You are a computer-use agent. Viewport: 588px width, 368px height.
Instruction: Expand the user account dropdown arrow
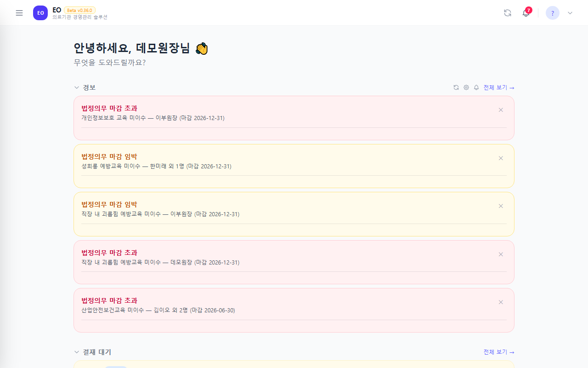click(570, 13)
